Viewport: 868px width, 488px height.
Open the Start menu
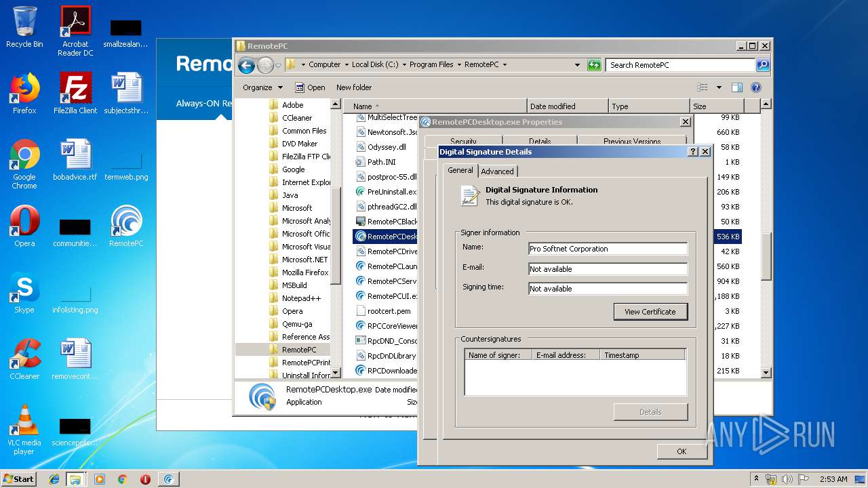(x=18, y=479)
